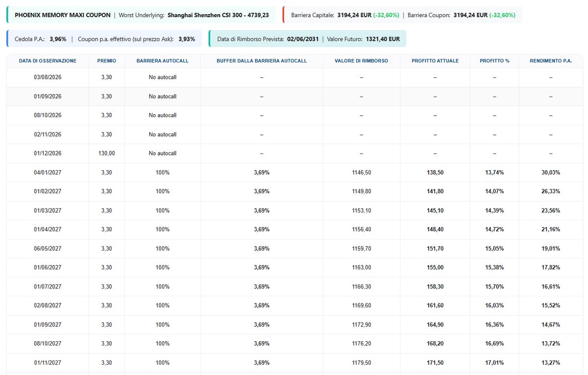This screenshot has width=588, height=375.
Task: Click yield 16,61%
Action: tap(551, 287)
